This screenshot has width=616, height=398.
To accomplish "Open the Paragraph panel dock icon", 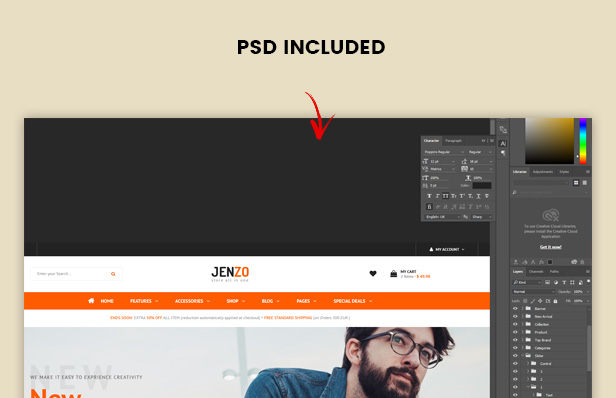I will coord(503,153).
